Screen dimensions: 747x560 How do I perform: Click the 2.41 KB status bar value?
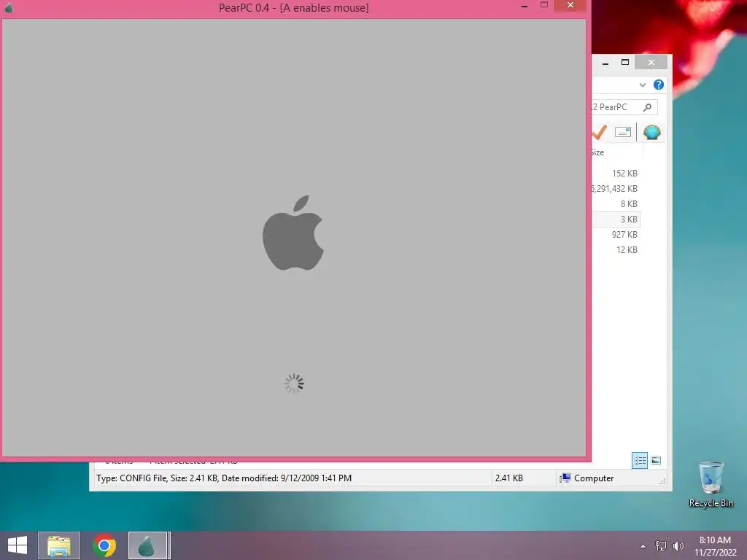pos(508,478)
